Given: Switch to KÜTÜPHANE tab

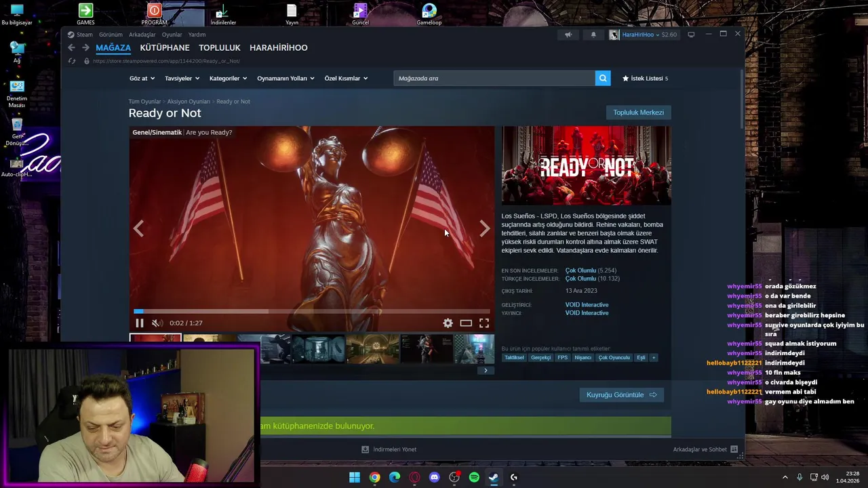Looking at the screenshot, I should pyautogui.click(x=165, y=47).
